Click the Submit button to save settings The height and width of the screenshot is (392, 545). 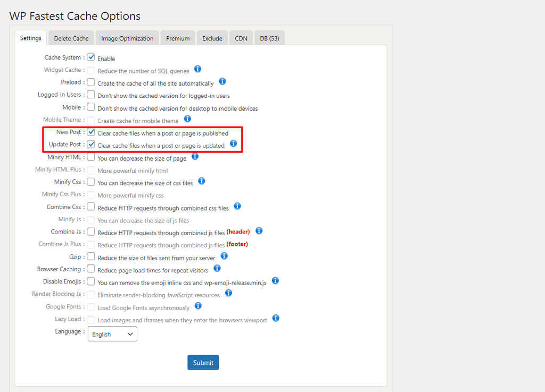[x=203, y=362]
